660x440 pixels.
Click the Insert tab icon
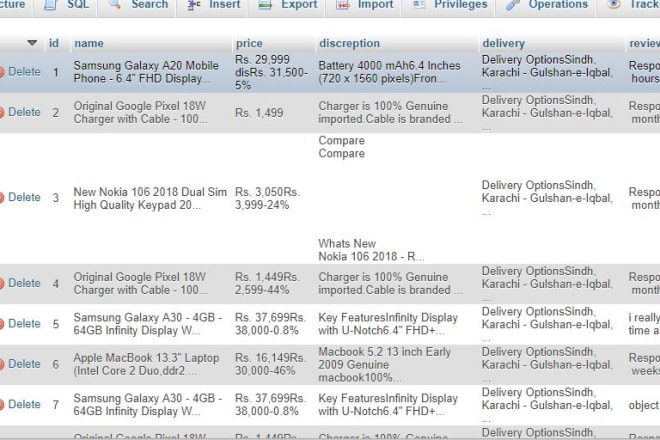(194, 5)
